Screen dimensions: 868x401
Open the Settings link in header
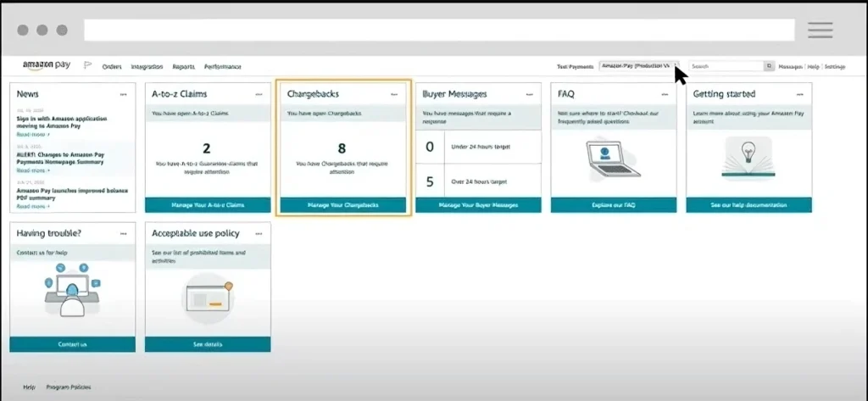(835, 66)
